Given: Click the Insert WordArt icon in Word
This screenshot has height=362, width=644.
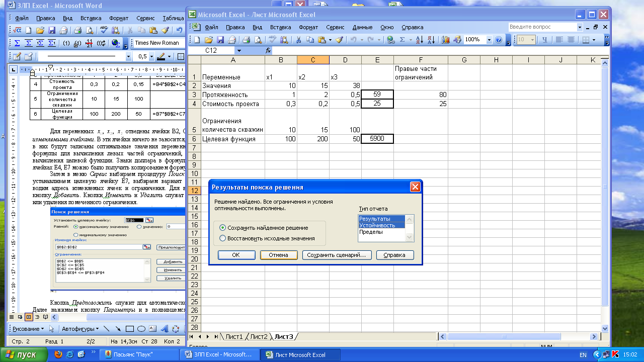Looking at the screenshot, I should pyautogui.click(x=165, y=329).
